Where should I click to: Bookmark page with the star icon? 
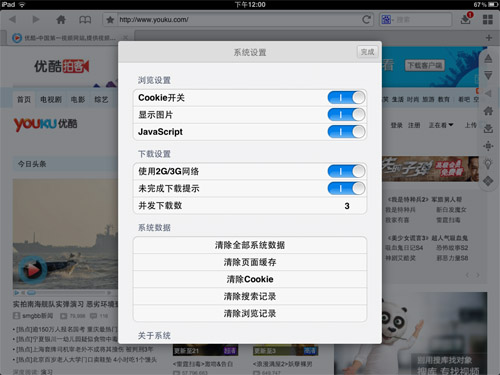pos(110,20)
